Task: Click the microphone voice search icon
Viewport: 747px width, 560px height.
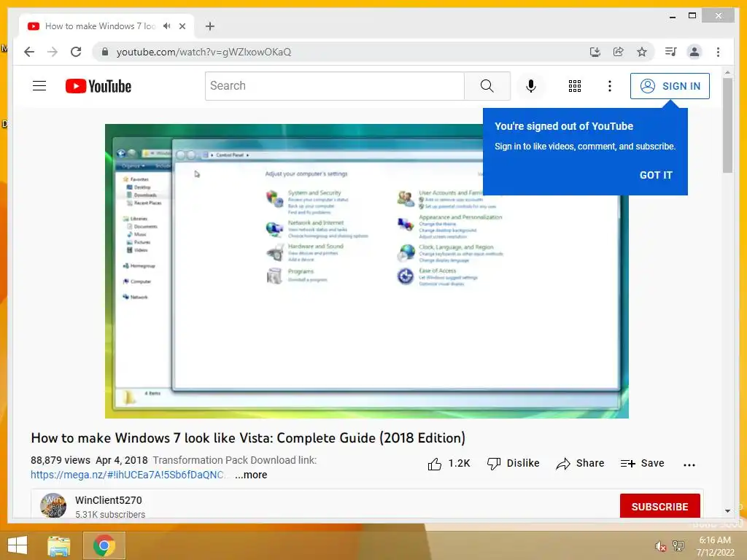Action: 531,86
